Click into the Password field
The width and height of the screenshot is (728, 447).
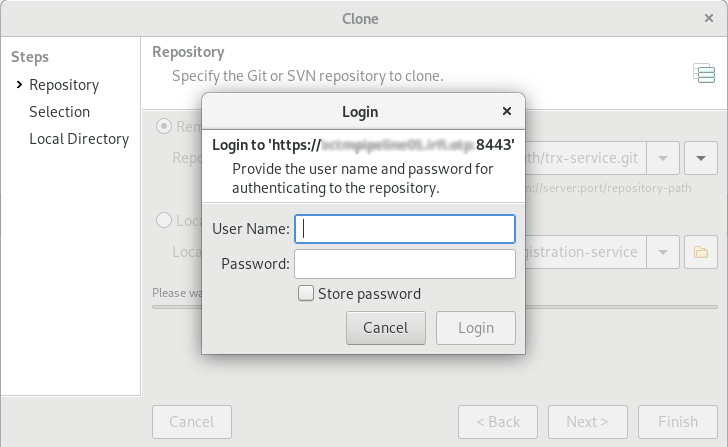point(405,264)
